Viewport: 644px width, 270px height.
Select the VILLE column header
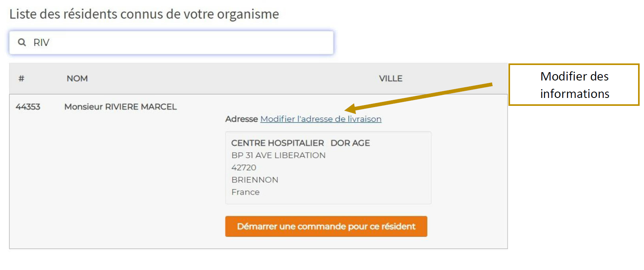pos(390,79)
